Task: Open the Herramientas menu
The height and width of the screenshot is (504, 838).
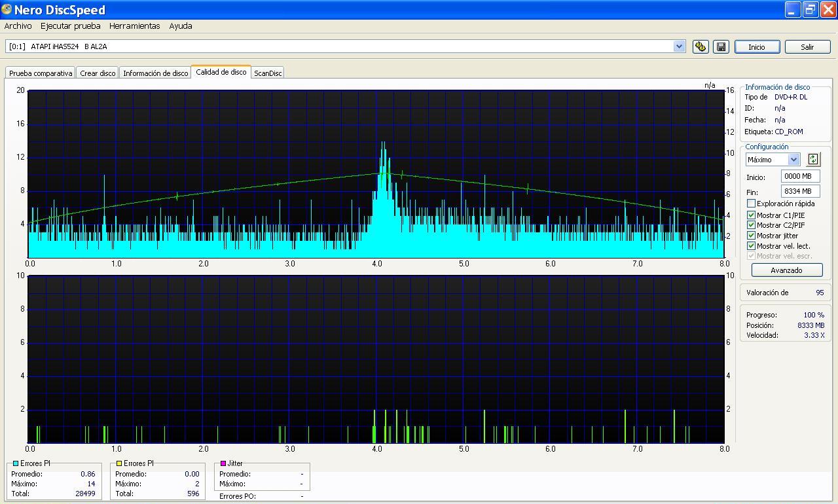Action: point(134,26)
